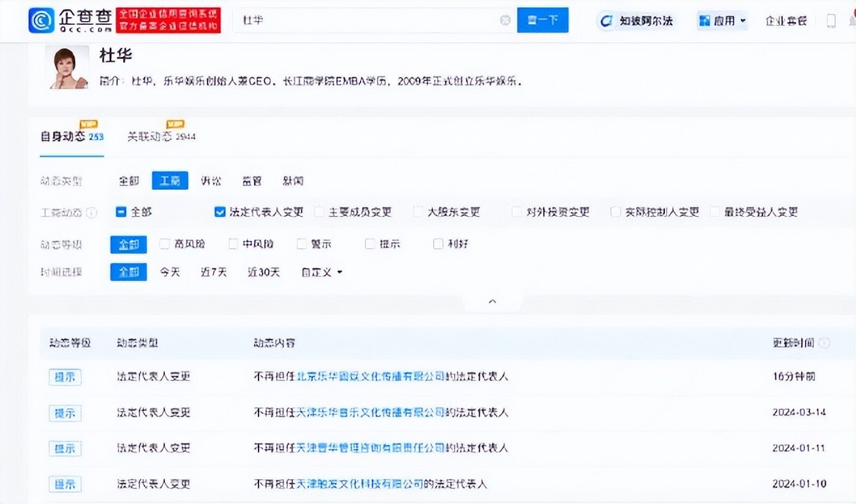
Task: Open the 天津乐华音乐文化传播有限公司 company link
Action: tap(371, 412)
